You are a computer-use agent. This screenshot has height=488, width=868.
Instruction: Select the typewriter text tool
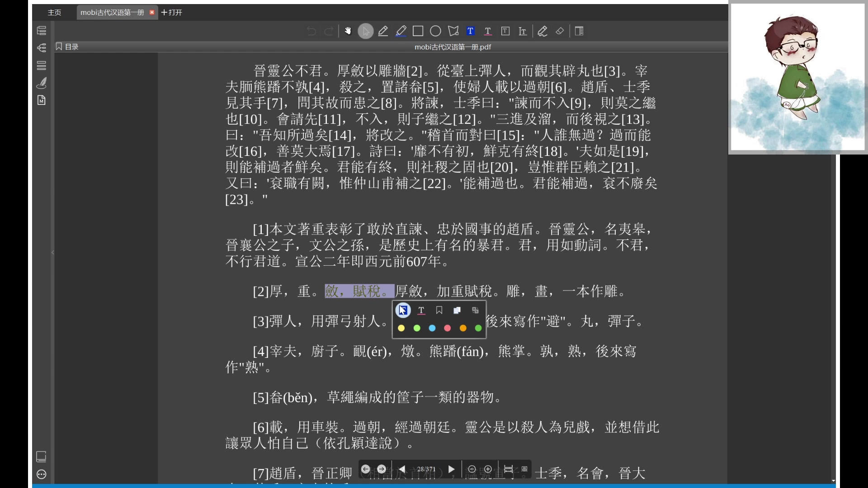(x=523, y=31)
